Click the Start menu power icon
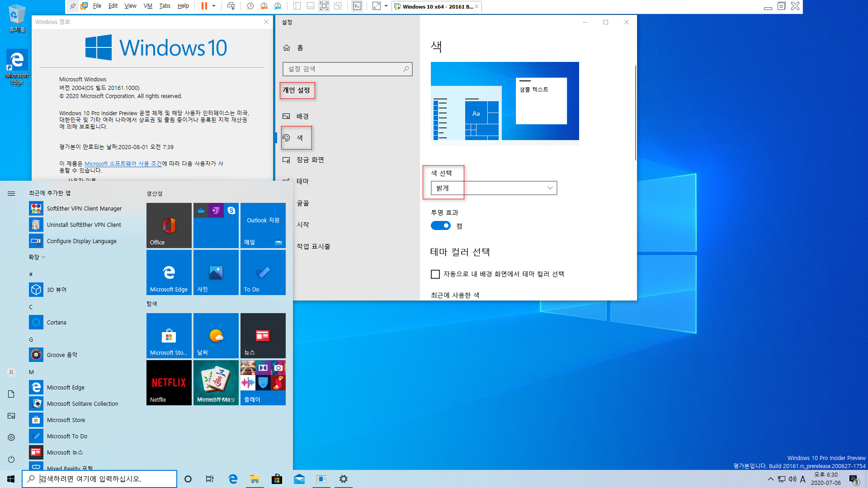868x488 pixels. coord(11,459)
